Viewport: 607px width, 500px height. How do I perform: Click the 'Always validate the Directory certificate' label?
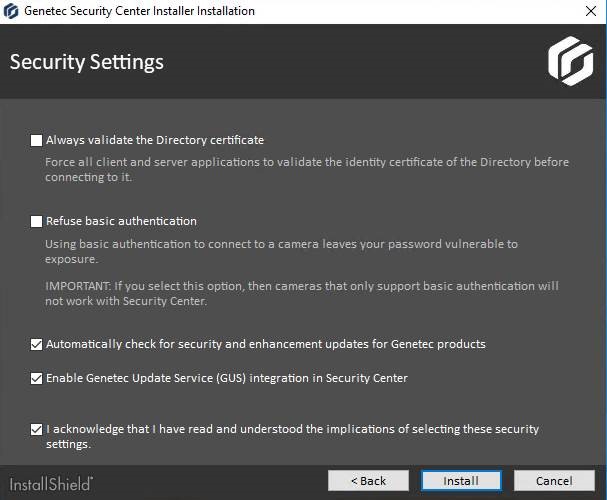(155, 140)
